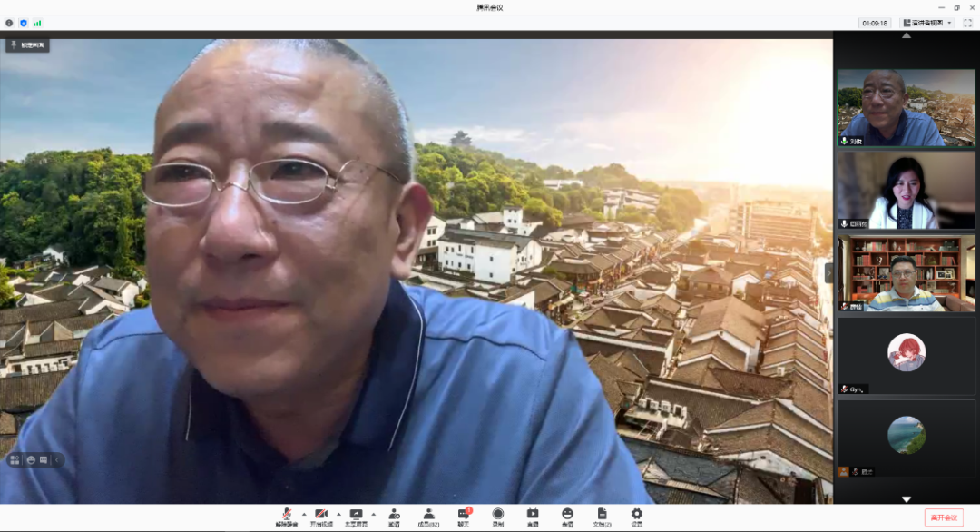Click the message icon on video overlay
Viewport: 980px width, 532px height.
pos(44,460)
